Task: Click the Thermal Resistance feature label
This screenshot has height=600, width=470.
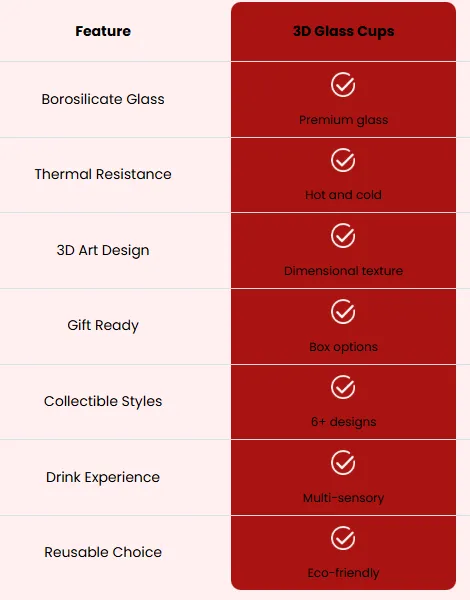Action: coord(103,174)
